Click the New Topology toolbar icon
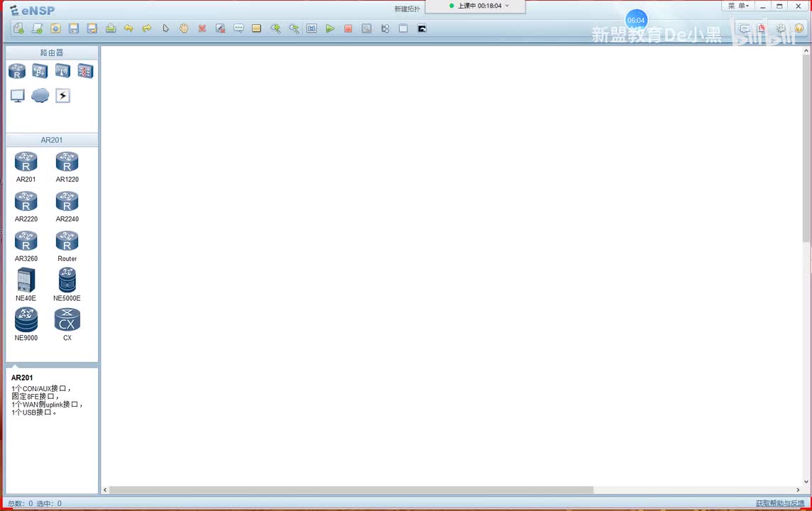Image resolution: width=812 pixels, height=511 pixels. [18, 28]
